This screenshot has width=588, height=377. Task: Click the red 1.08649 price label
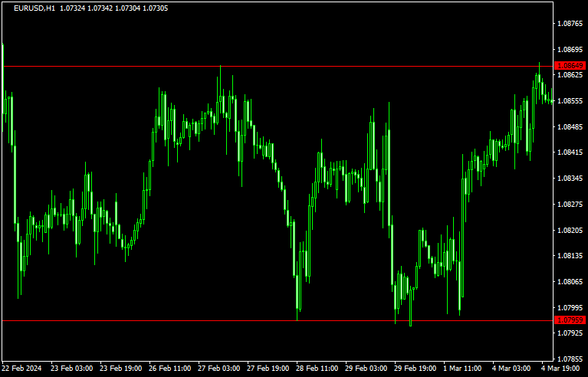coord(571,66)
